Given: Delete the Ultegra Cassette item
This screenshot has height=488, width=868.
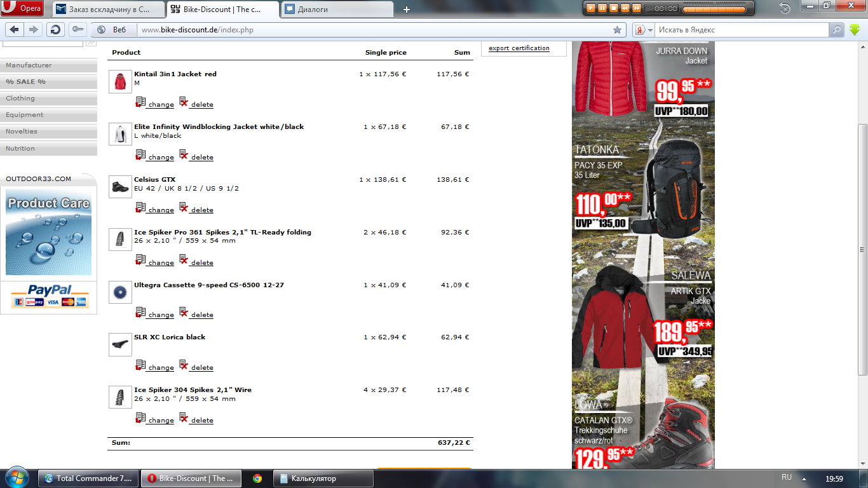Looking at the screenshot, I should coord(196,313).
